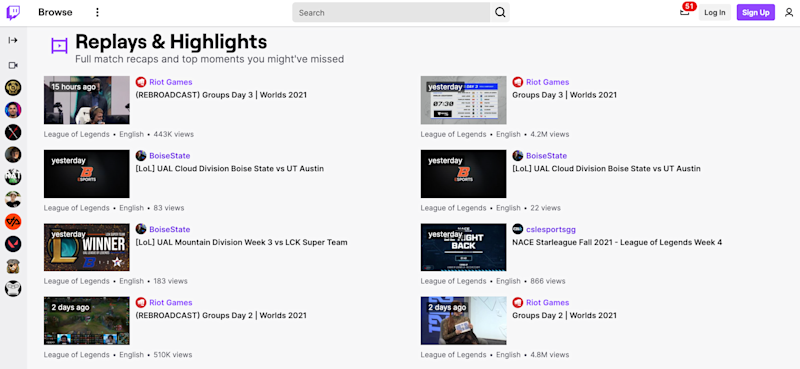
Task: Open Boise State vs UT Austin title with 22 views
Action: 606,168
